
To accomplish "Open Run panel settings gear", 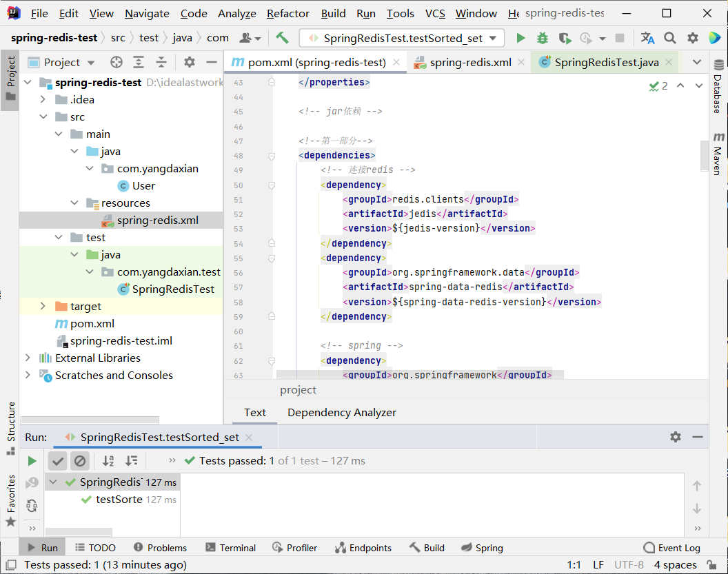I will pos(676,437).
